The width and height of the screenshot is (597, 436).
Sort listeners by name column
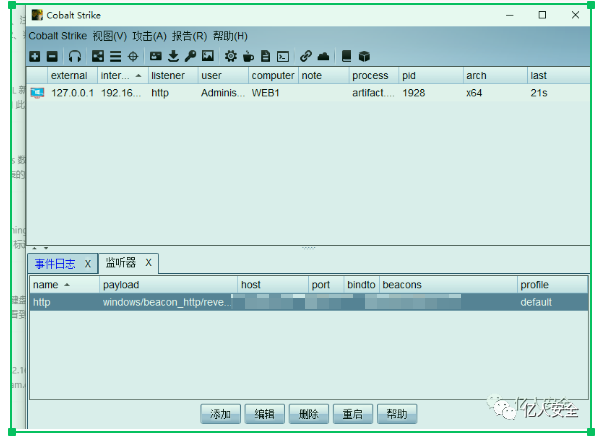65,285
